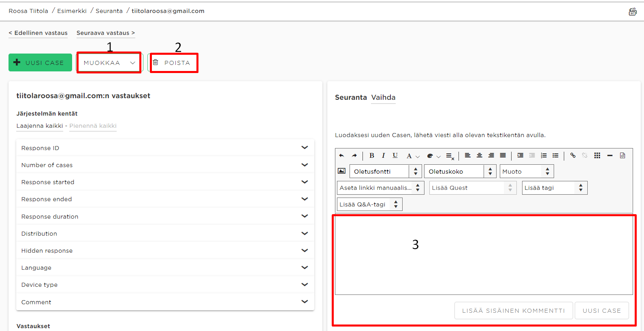Redo the edit in the editor toolbar
Image resolution: width=644 pixels, height=331 pixels.
pyautogui.click(x=354, y=155)
